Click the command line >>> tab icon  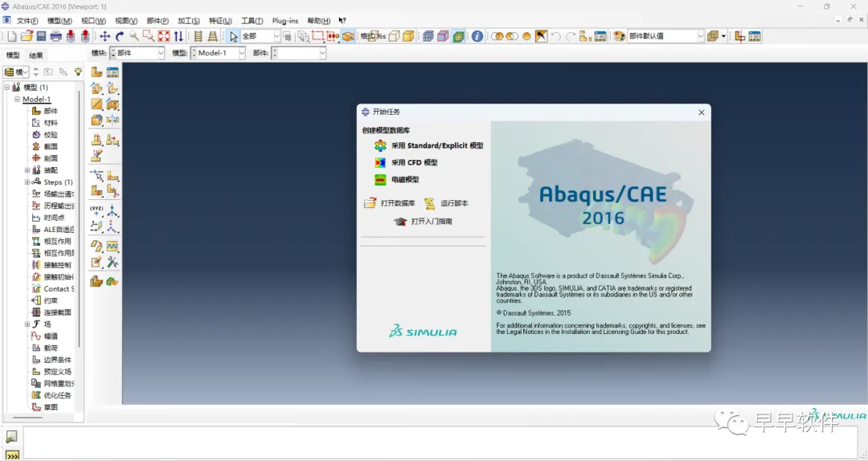tap(12, 455)
